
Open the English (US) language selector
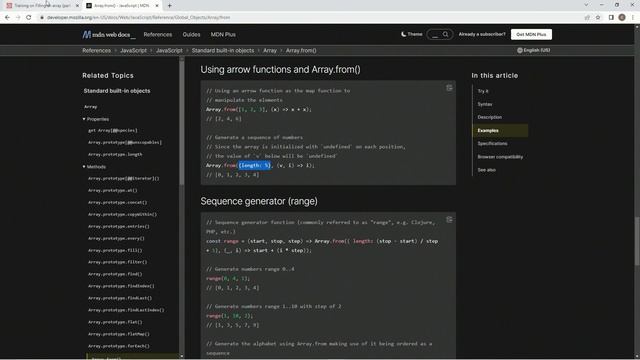pos(533,50)
